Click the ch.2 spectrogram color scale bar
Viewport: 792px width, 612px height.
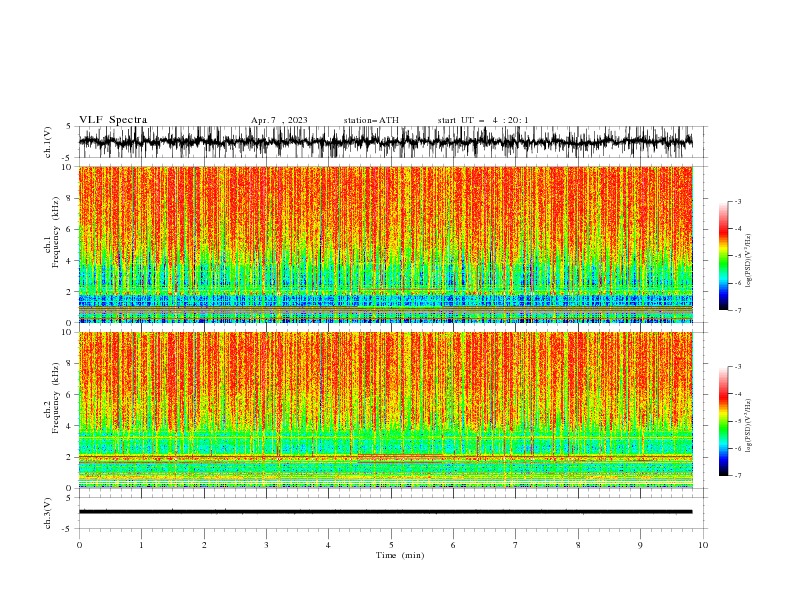723,421
